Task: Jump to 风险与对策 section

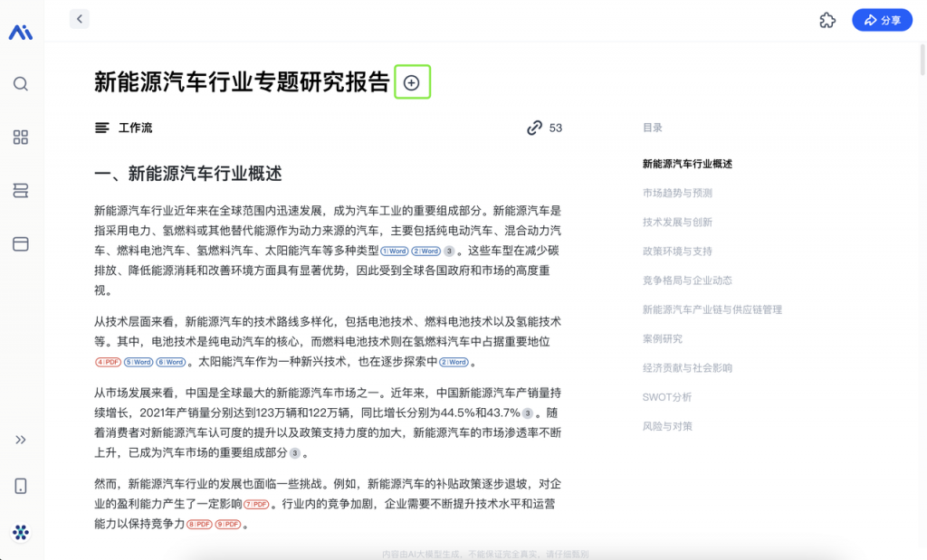Action: tap(667, 426)
